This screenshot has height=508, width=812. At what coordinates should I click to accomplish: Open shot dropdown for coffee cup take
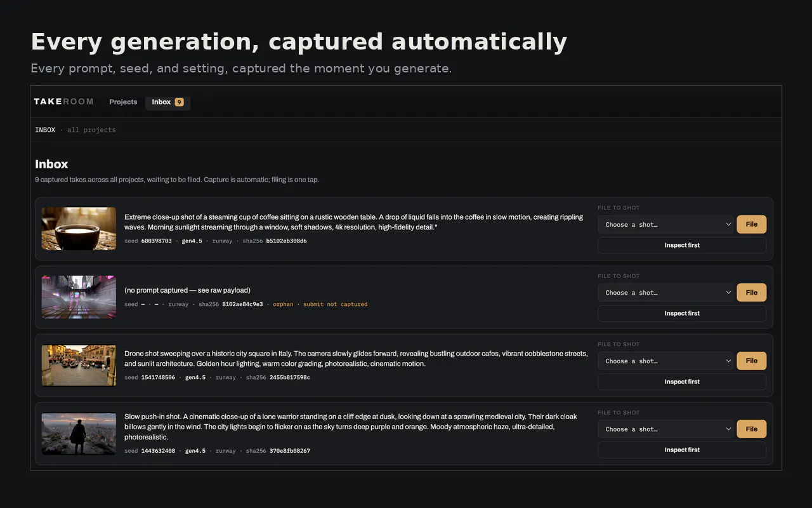665,224
